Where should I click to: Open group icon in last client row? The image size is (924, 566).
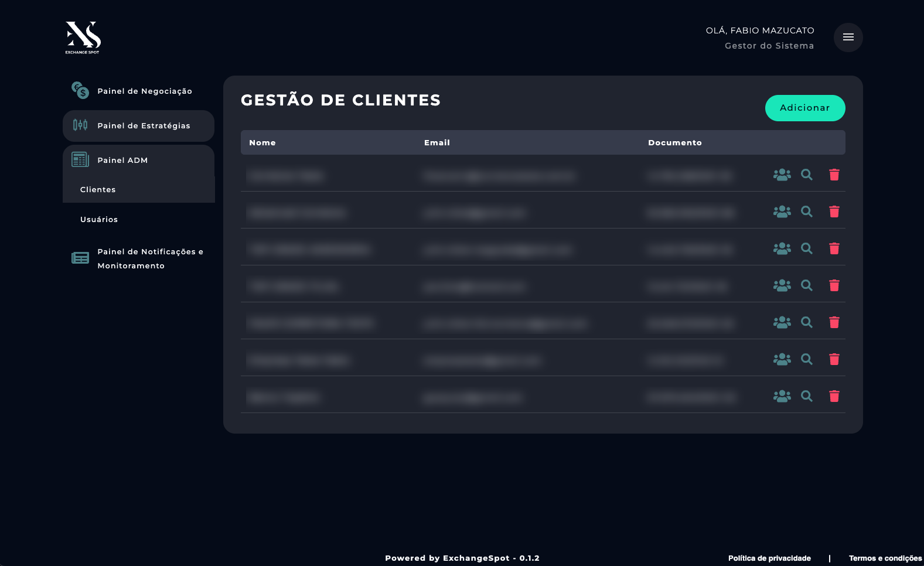pos(782,396)
